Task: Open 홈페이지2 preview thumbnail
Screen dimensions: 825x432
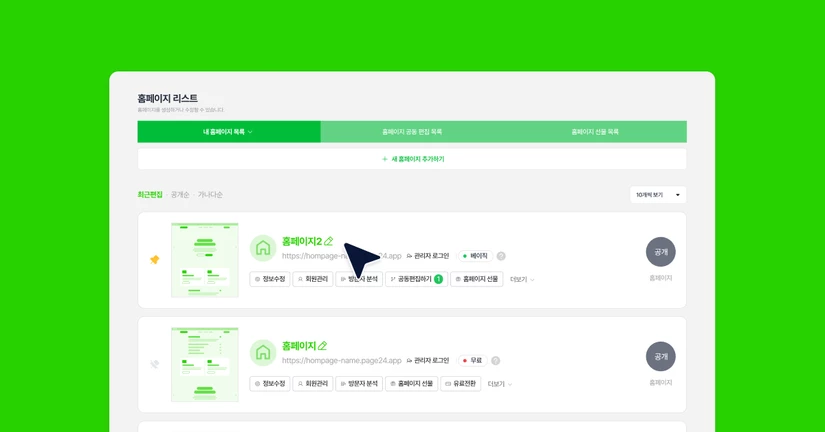Action: click(x=205, y=260)
